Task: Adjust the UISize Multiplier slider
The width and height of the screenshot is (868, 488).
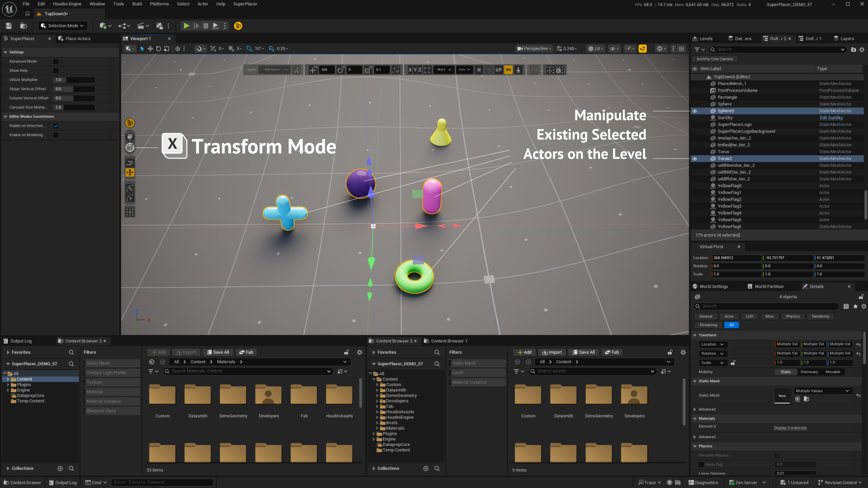Action: click(x=74, y=80)
